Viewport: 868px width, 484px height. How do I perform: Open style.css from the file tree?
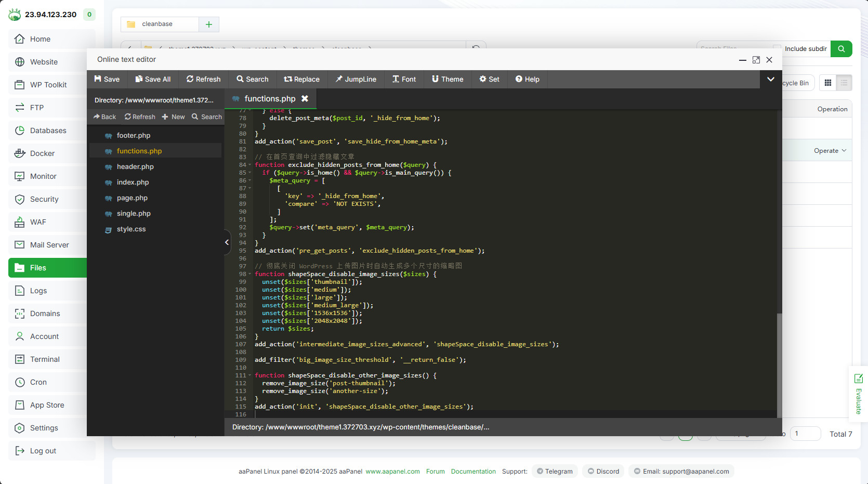pos(131,229)
